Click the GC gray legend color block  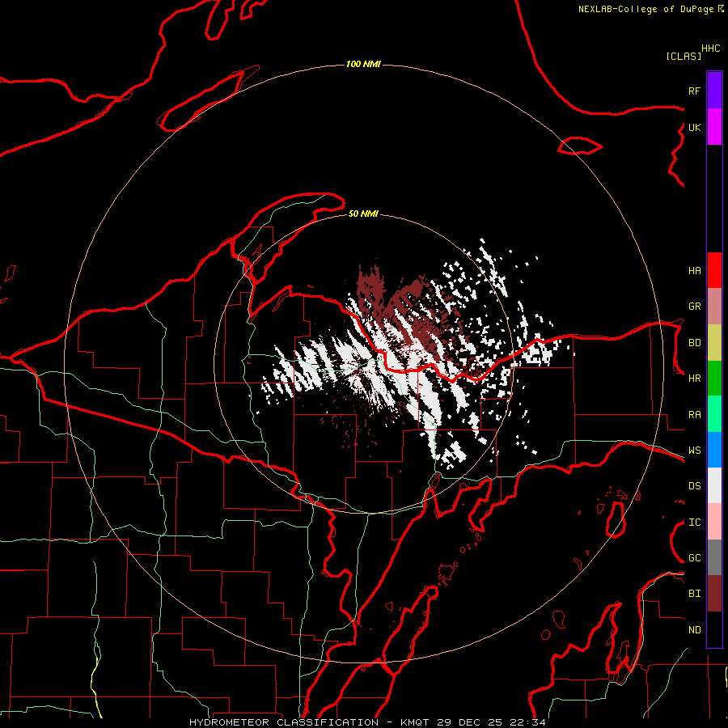pos(714,557)
